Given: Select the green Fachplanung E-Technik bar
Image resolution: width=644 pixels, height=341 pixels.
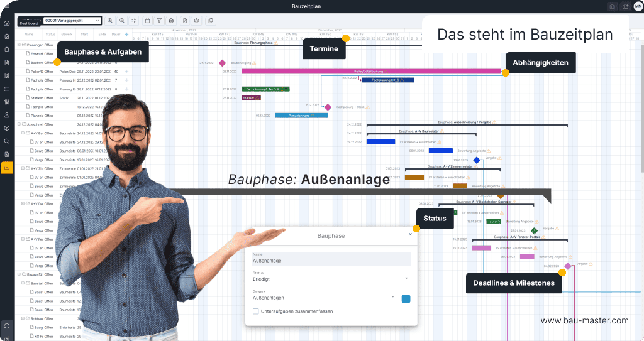Looking at the screenshot, I should [266, 89].
